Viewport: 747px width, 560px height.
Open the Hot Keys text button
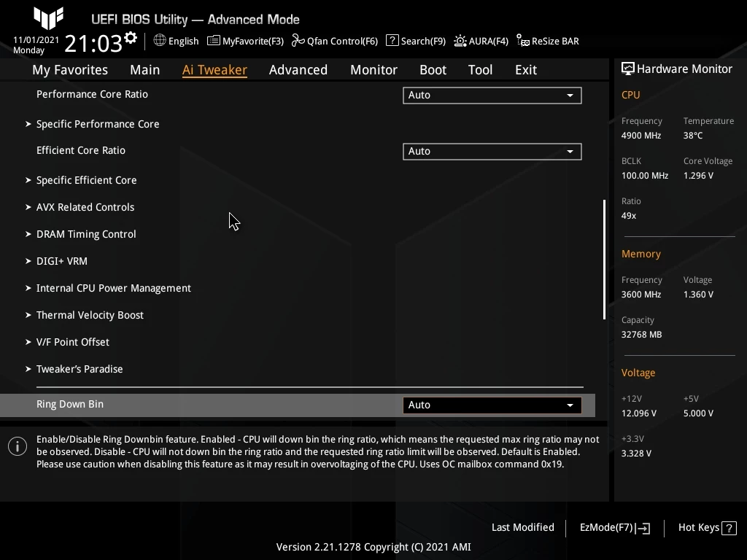pos(698,528)
